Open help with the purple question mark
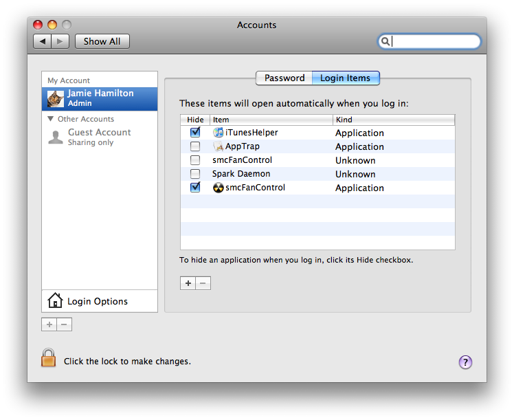Screen dimensions: 514x420 coord(465,362)
